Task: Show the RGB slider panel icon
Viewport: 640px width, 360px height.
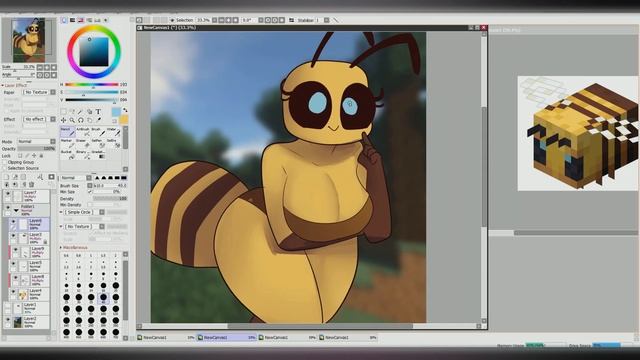Action: [72, 20]
